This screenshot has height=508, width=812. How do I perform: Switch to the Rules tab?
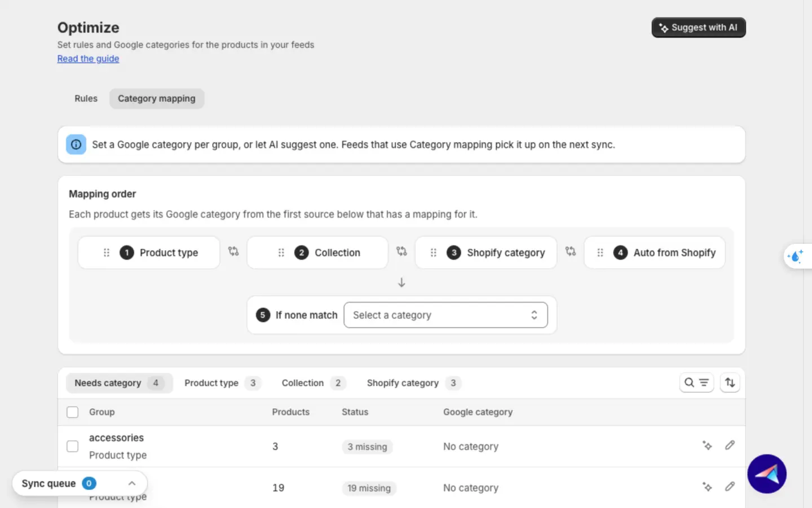click(86, 98)
